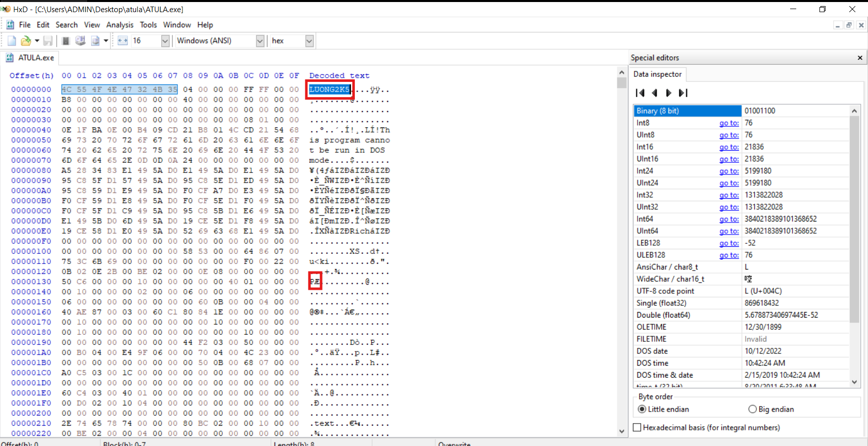
Task: Click the Open disk image icon
Action: tap(95, 41)
